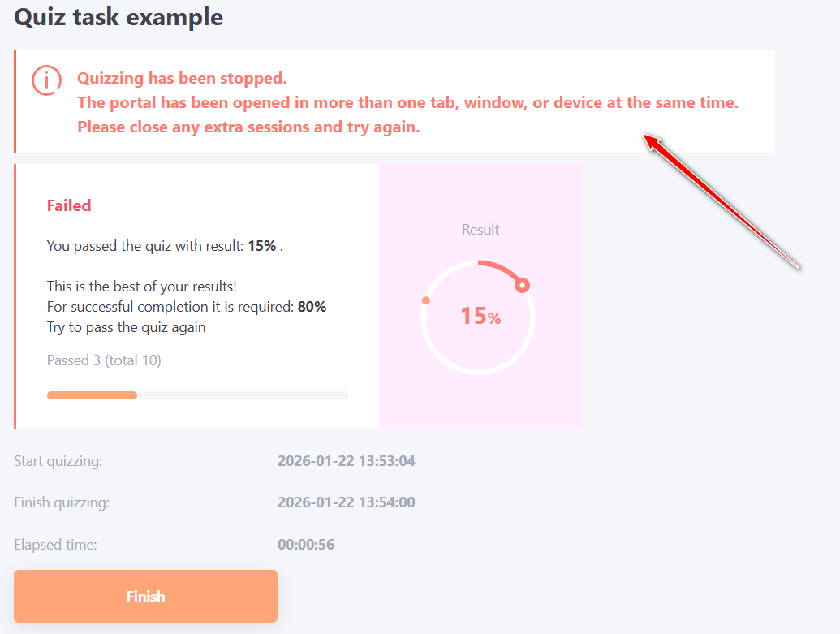The image size is (840, 634).
Task: Click the "Passed 3 (total 10)" text
Action: 104,360
